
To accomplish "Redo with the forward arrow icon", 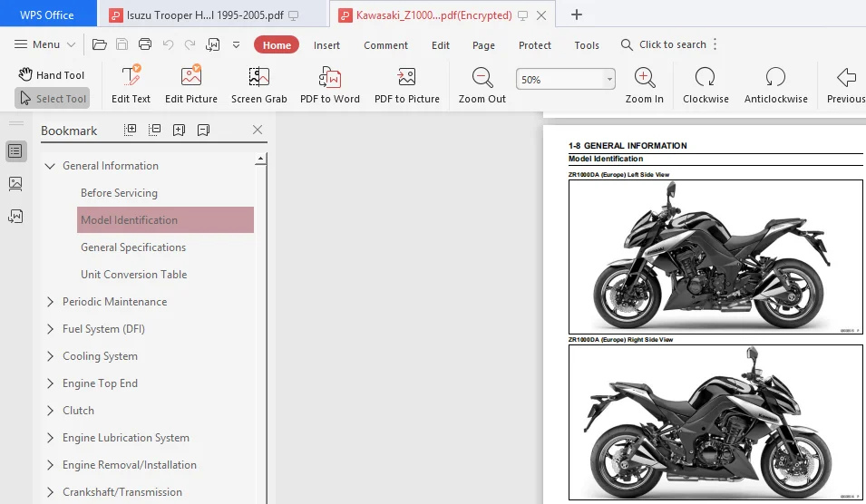I will point(190,44).
